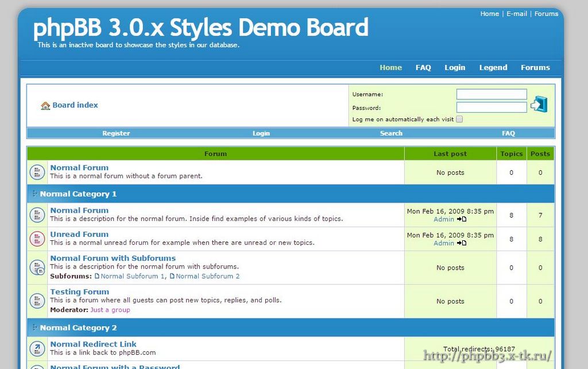
Task: Go to Normal Subforum 1
Action: (x=133, y=276)
